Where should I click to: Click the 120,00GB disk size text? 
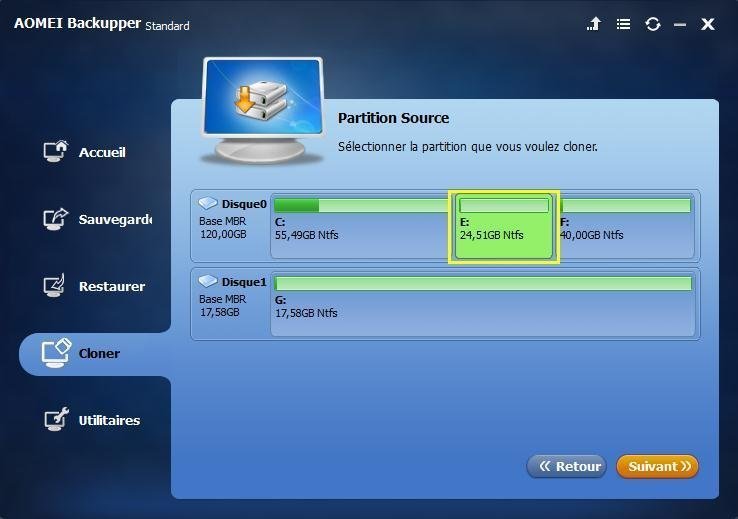[223, 234]
